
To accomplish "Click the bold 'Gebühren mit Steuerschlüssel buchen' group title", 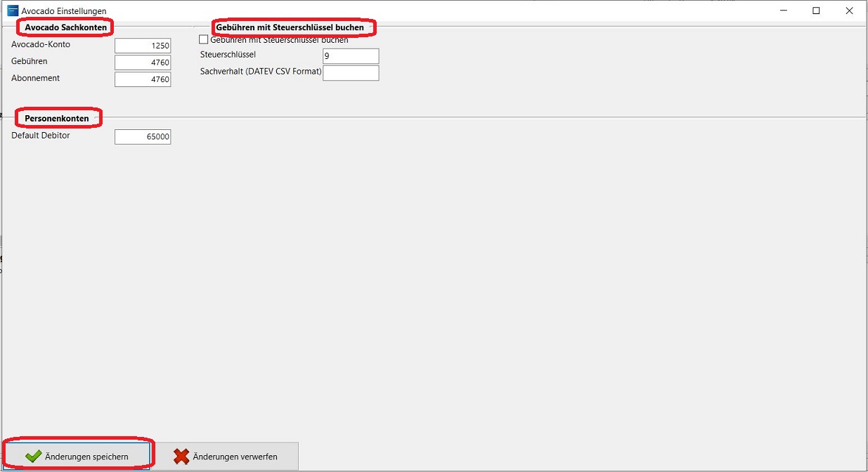I will pyautogui.click(x=290, y=27).
